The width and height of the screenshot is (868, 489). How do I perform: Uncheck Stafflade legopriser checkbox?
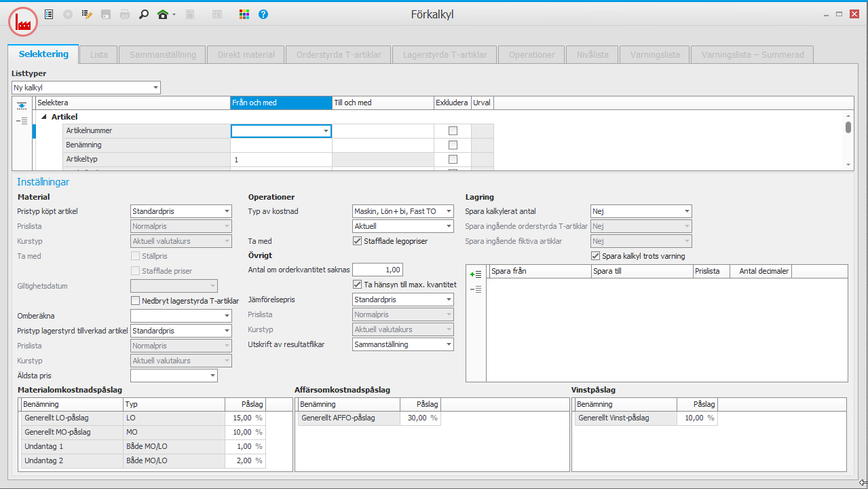pyautogui.click(x=358, y=241)
